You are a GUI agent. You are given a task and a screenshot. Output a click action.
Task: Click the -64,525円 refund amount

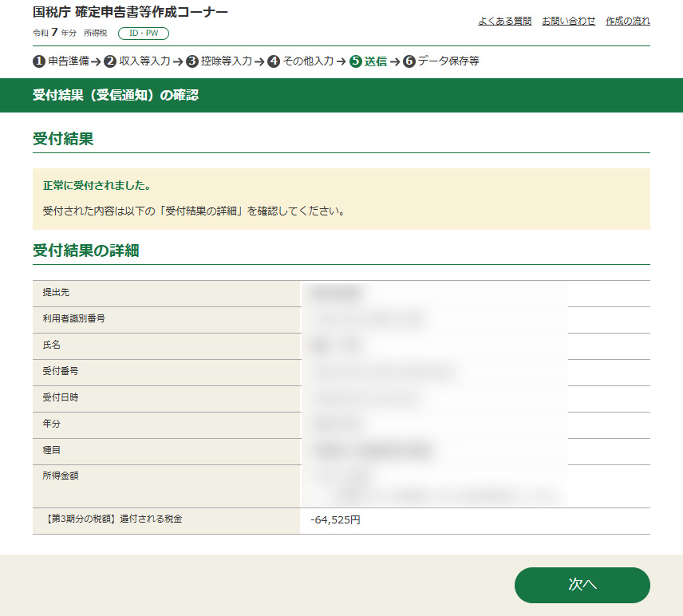[336, 520]
